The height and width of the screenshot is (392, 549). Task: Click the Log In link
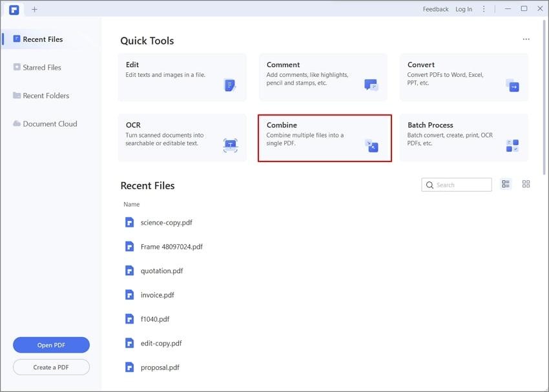tap(464, 9)
